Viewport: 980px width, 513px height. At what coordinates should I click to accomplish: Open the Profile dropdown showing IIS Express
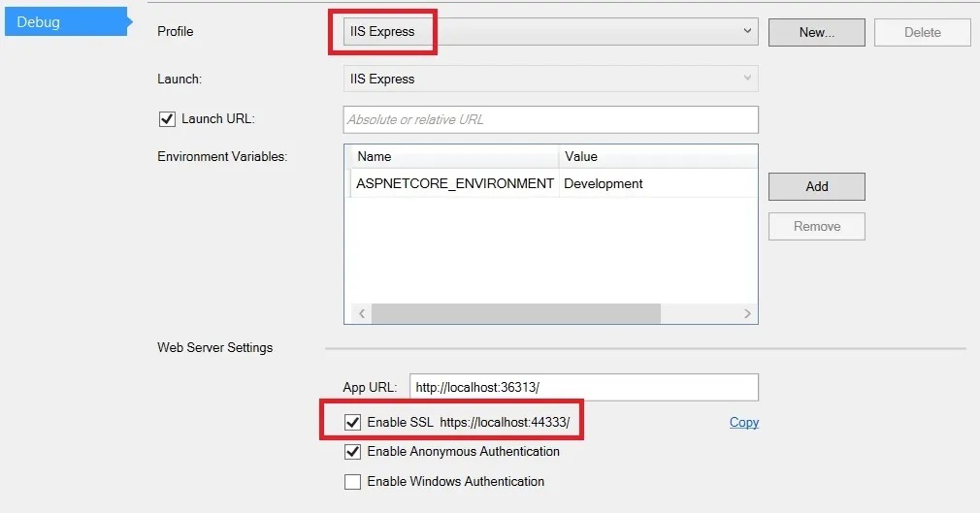point(550,31)
